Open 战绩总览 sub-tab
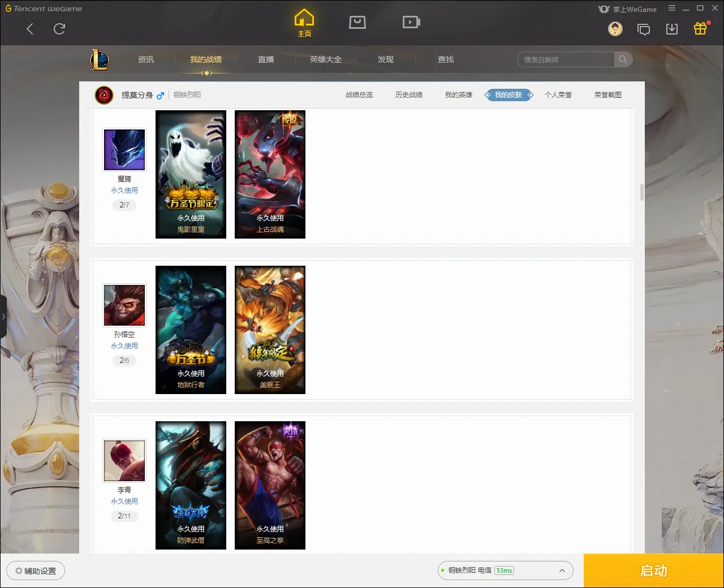The width and height of the screenshot is (724, 588). pos(359,95)
